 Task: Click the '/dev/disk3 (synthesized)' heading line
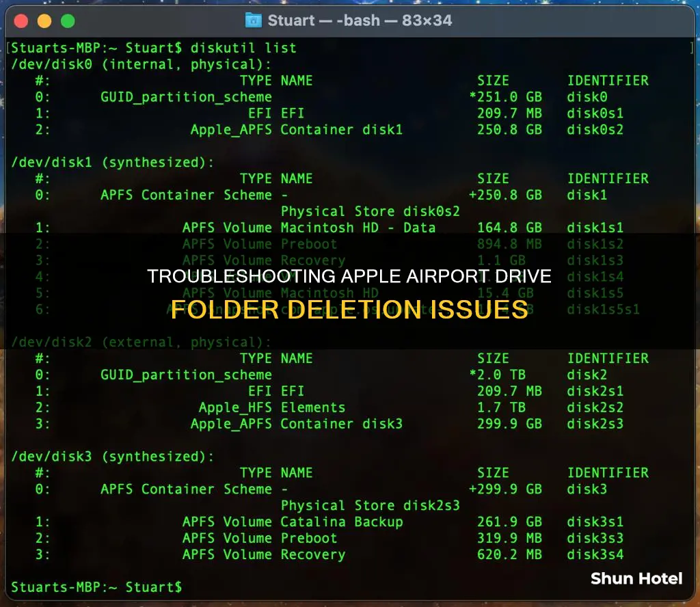[x=113, y=457]
